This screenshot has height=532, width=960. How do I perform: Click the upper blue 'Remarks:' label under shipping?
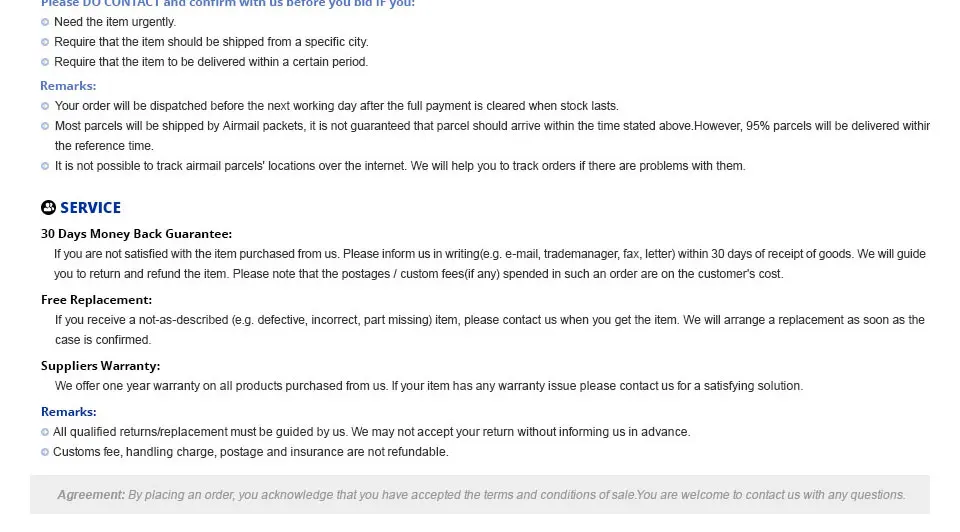coord(68,86)
